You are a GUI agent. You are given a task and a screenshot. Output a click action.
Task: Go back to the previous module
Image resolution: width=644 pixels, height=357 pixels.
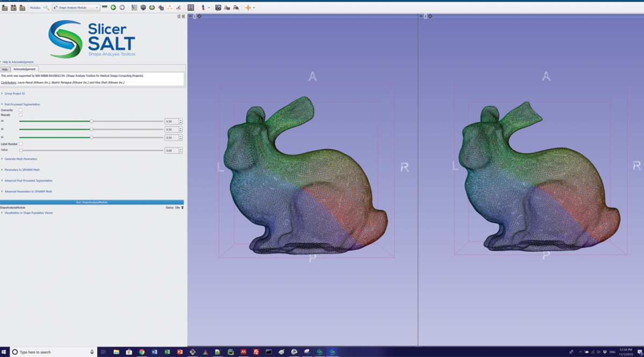pyautogui.click(x=113, y=7)
